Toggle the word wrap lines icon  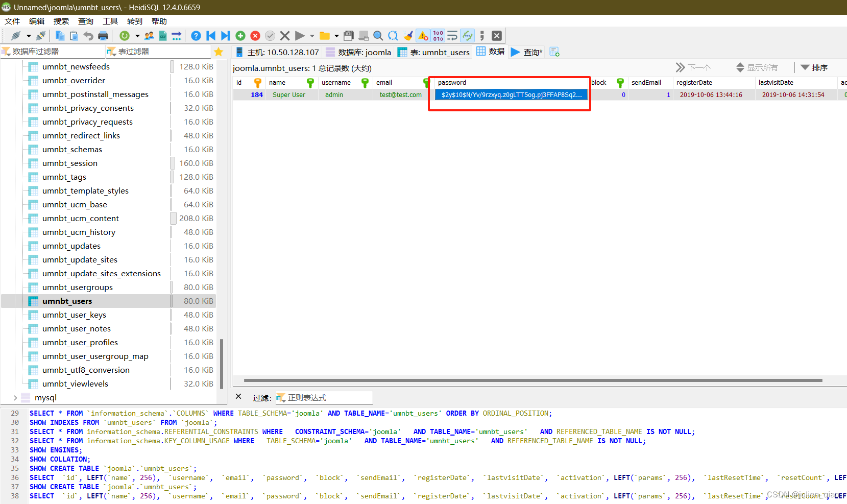point(452,36)
